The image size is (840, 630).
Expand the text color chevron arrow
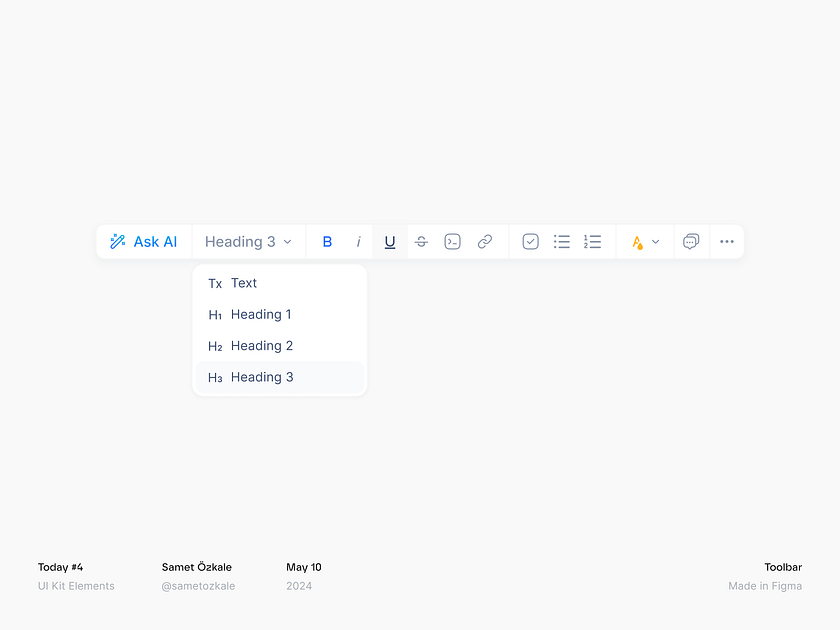click(x=656, y=242)
